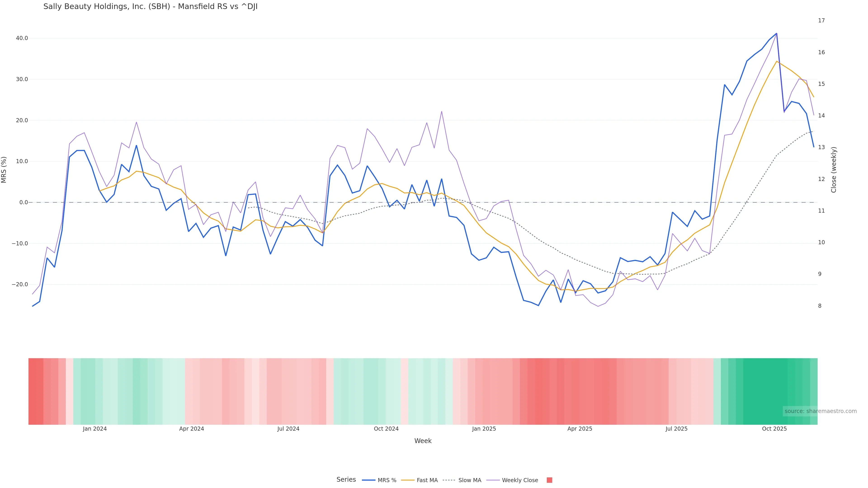
Task: Click the MRS (%) left axis title
Action: click(4, 170)
